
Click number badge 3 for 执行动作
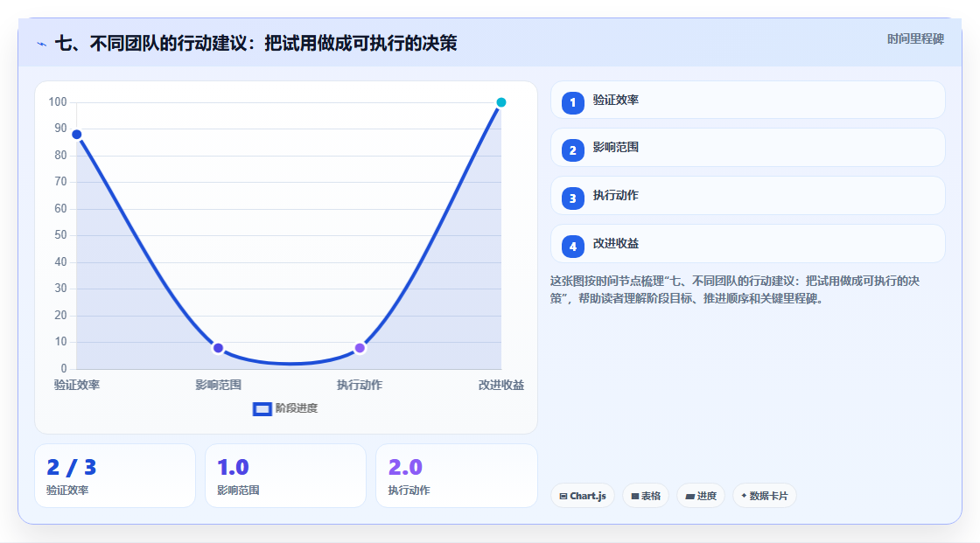point(572,198)
